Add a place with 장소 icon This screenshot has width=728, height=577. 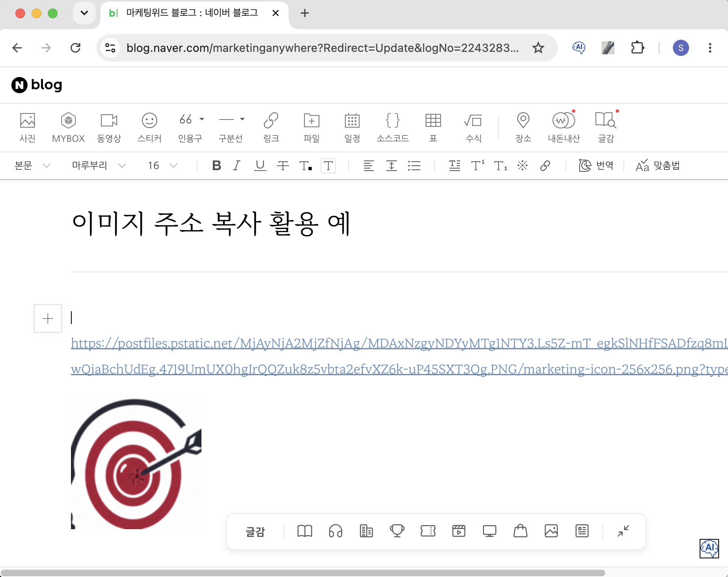(523, 127)
